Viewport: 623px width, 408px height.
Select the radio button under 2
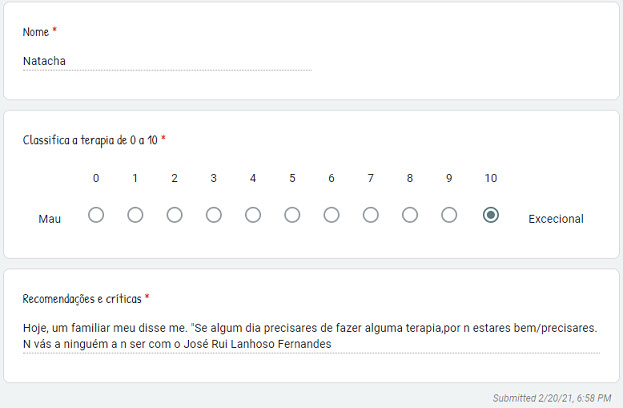point(174,215)
